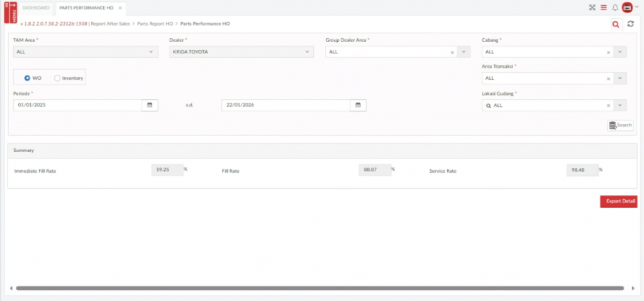Open the red hamburger list icon
644x301 pixels.
point(603,8)
